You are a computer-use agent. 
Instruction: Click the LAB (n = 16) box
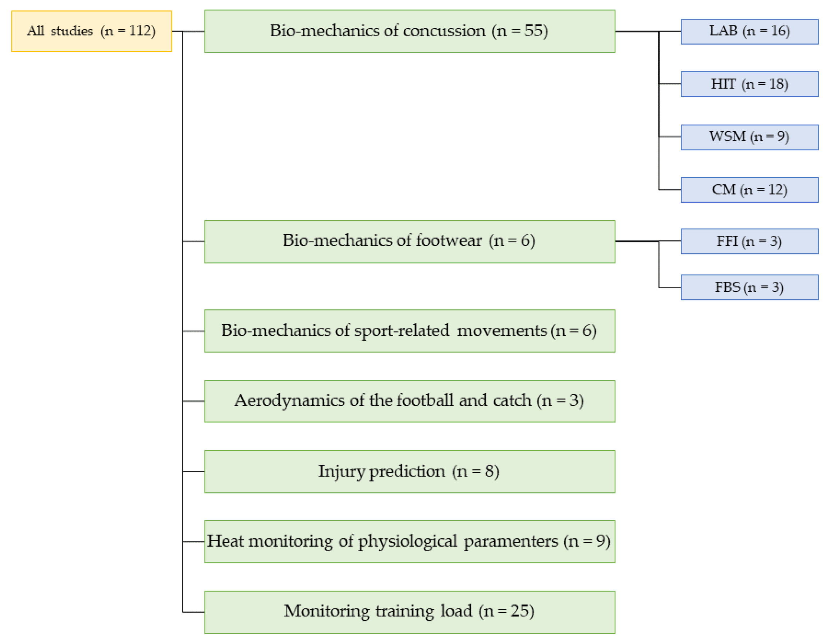tap(749, 32)
